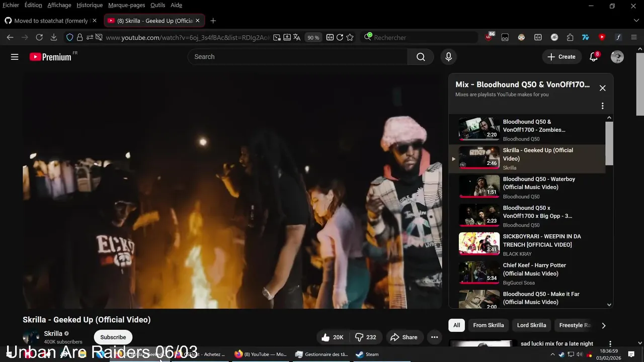Show more filter chips with right chevron
This screenshot has height=362, width=644.
604,325
